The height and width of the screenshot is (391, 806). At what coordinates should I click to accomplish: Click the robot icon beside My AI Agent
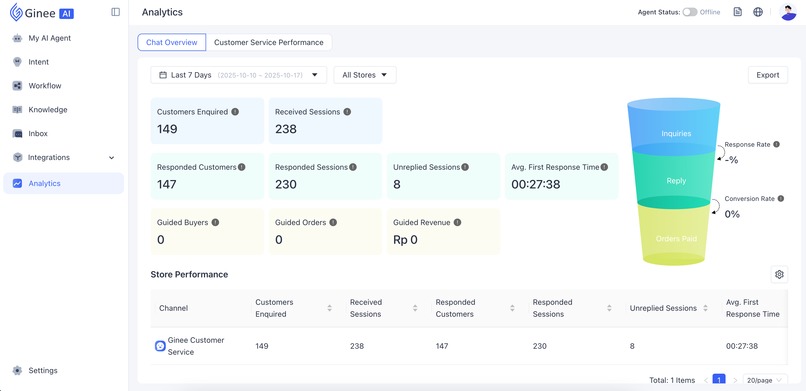17,38
